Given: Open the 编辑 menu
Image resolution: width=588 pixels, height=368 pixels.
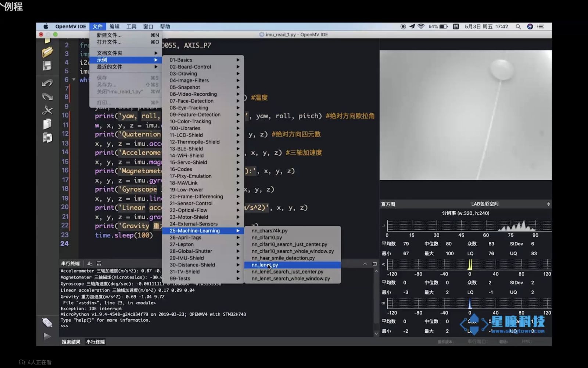Looking at the screenshot, I should coord(115,26).
